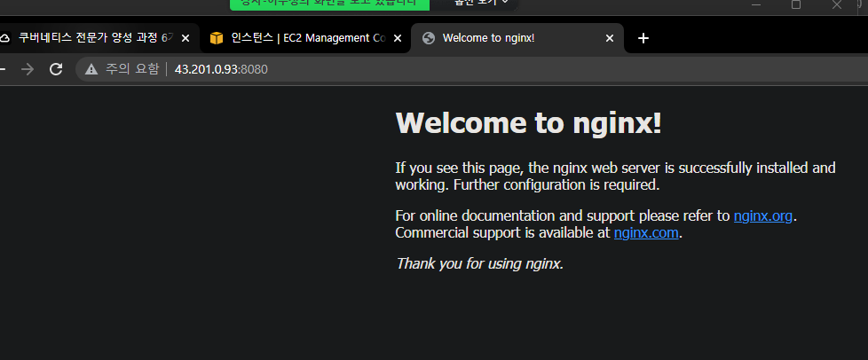The height and width of the screenshot is (360, 868).
Task: Switch to the 인스턴스 EC2 Management Console tab
Action: point(305,38)
